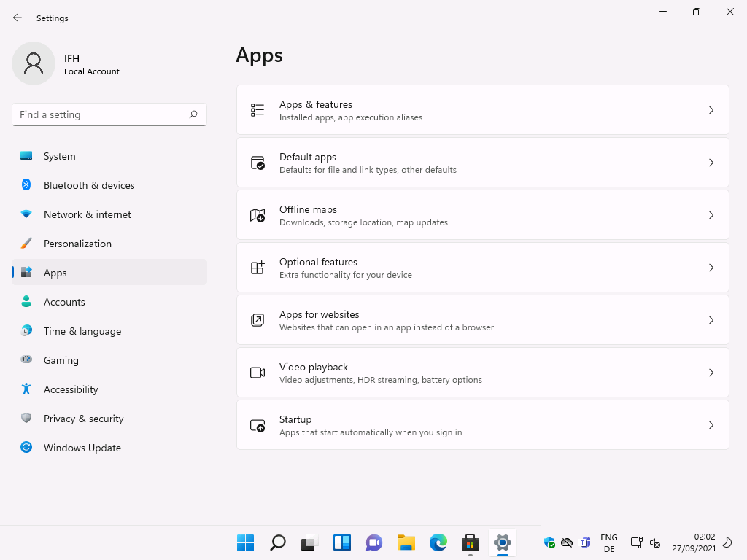The width and height of the screenshot is (747, 560).
Task: Open Gaming settings category
Action: pos(109,360)
